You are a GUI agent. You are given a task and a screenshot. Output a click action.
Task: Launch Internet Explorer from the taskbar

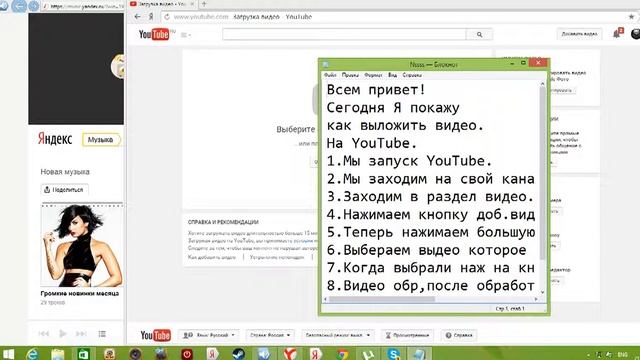33,354
